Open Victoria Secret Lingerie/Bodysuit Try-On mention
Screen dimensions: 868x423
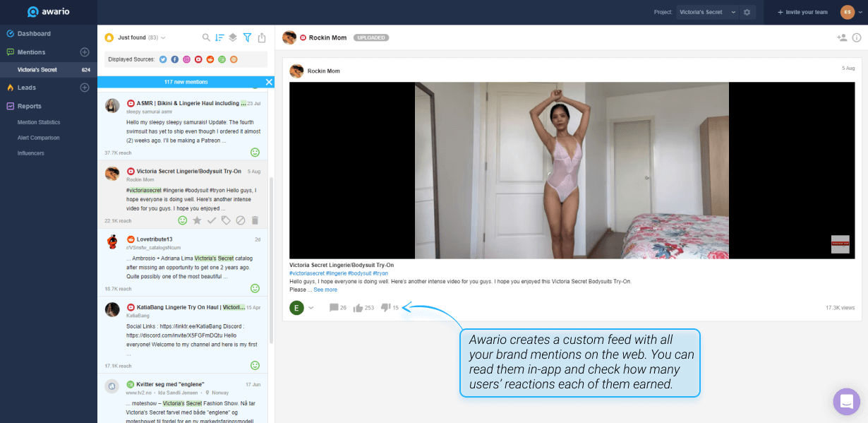point(183,193)
